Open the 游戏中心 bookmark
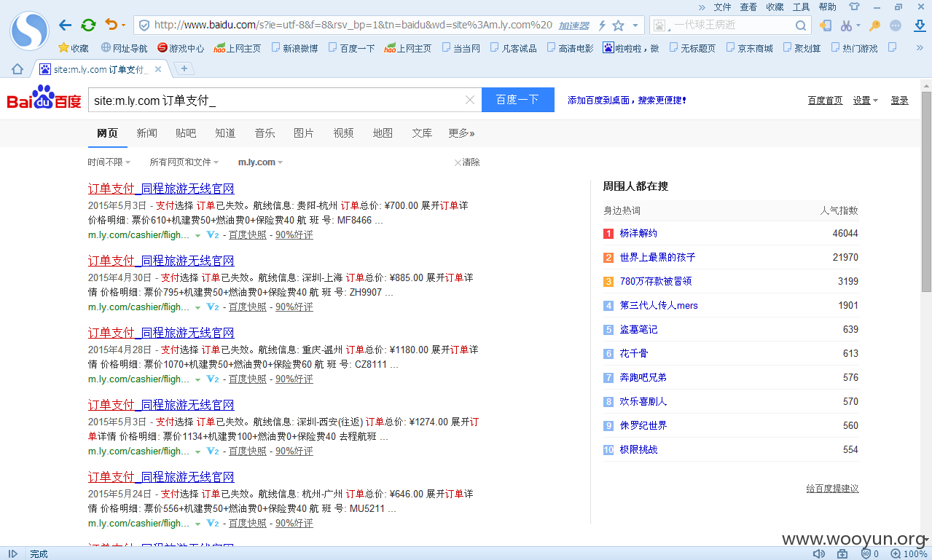 click(x=181, y=48)
